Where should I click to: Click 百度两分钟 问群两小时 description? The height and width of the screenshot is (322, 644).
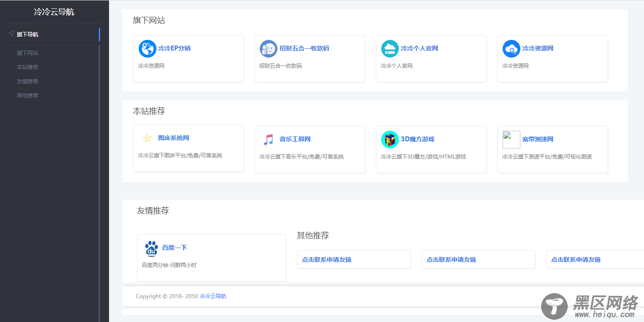pos(169,265)
